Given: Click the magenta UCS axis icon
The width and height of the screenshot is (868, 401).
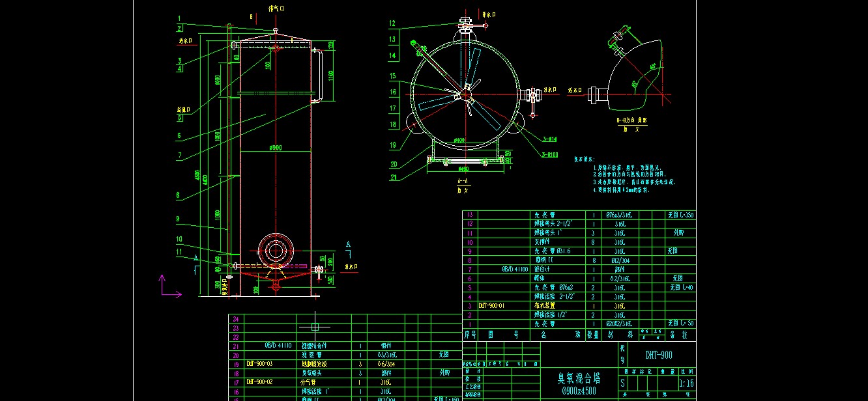Looking at the screenshot, I should (x=170, y=286).
